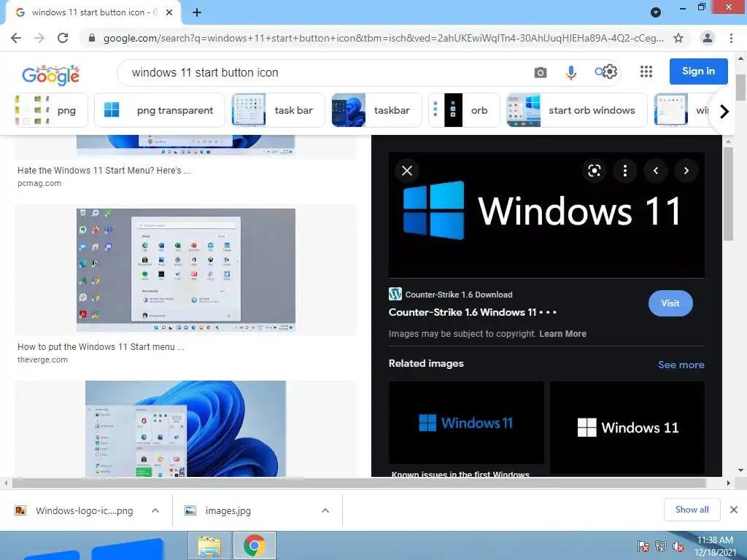Click the Visit button
This screenshot has width=747, height=560.
point(670,303)
